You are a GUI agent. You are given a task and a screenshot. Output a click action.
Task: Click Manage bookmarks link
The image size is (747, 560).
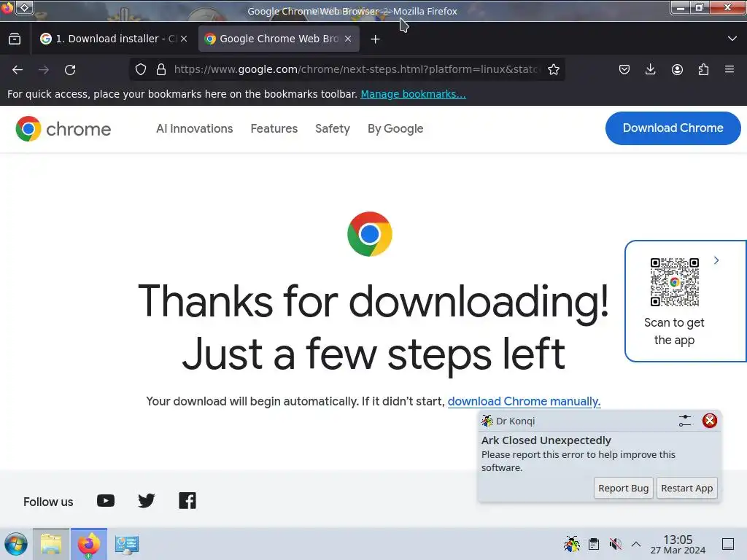click(413, 94)
